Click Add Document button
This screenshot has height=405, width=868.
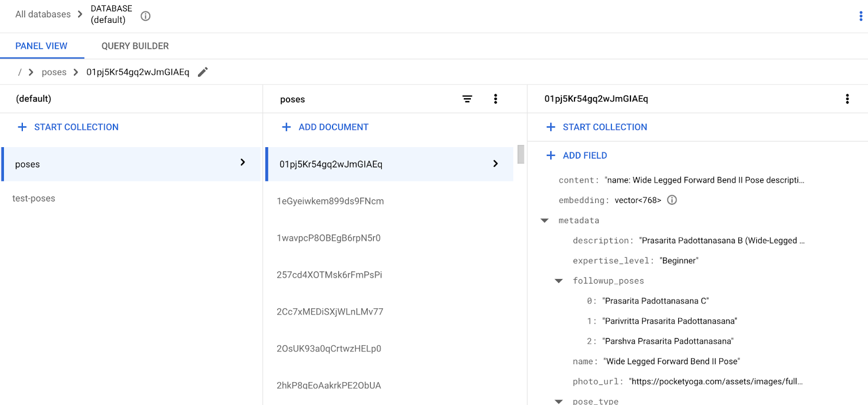point(325,127)
